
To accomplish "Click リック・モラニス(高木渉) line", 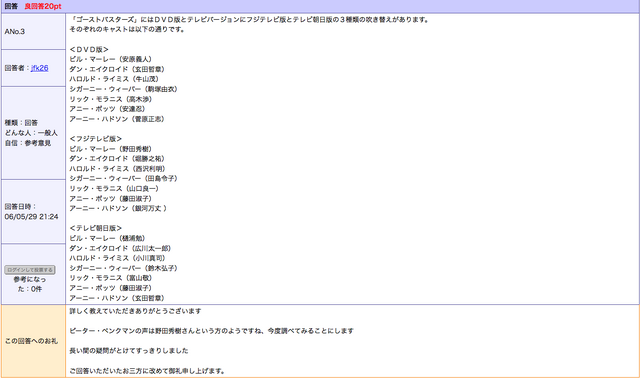I will (111, 99).
